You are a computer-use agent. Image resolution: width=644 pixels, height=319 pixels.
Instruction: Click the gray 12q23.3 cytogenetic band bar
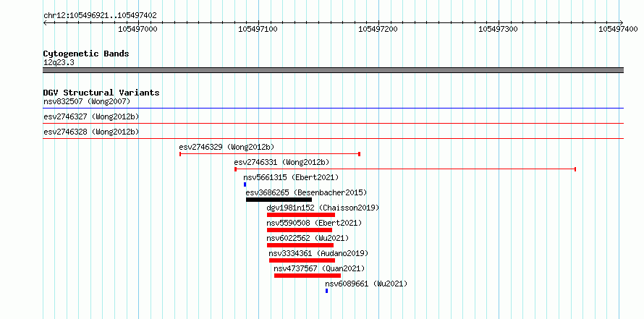(x=334, y=70)
